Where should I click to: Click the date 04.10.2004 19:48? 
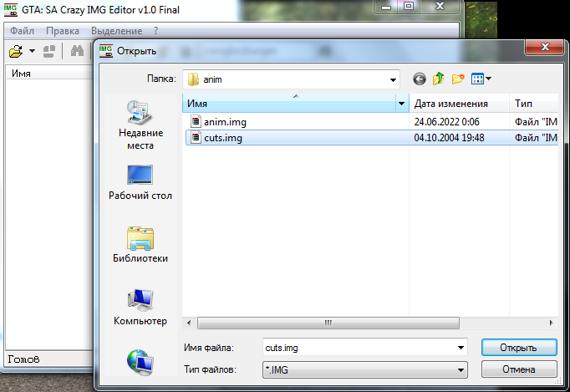450,138
